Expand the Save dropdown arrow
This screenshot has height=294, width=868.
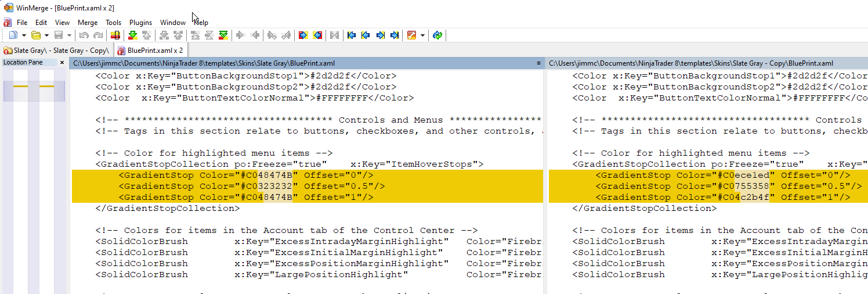(x=69, y=35)
